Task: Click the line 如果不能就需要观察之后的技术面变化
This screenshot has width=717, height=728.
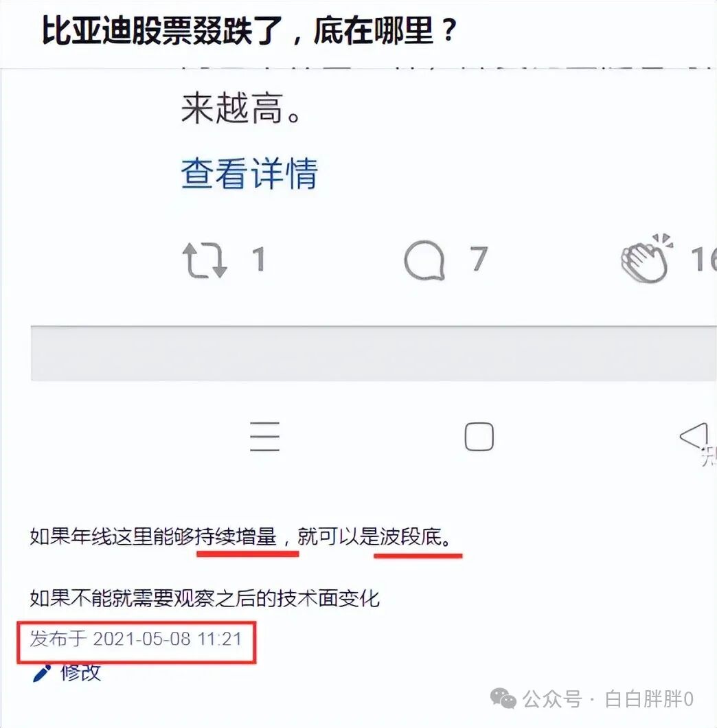Action: [205, 598]
